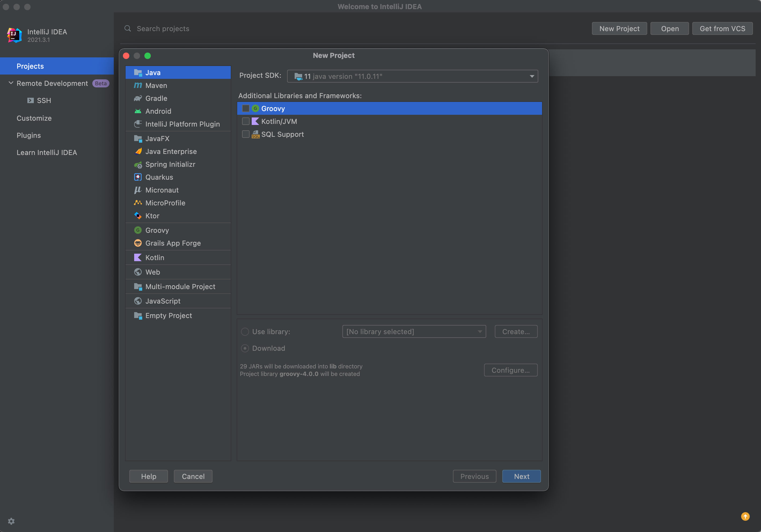The height and width of the screenshot is (532, 761).
Task: Click the Quarkus project icon
Action: [x=138, y=177]
